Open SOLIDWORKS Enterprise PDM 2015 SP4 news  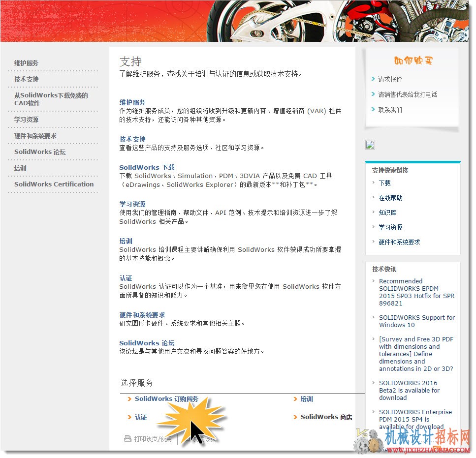(x=415, y=420)
